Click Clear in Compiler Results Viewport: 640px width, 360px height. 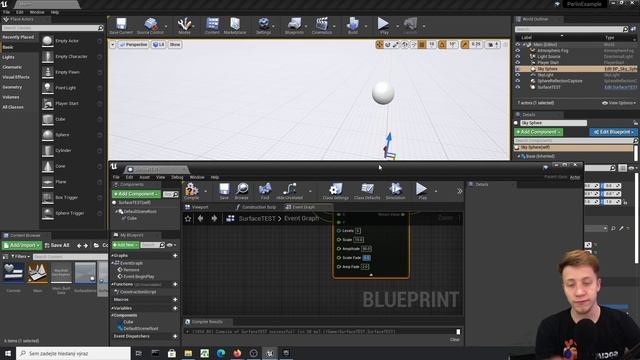pyautogui.click(x=455, y=340)
